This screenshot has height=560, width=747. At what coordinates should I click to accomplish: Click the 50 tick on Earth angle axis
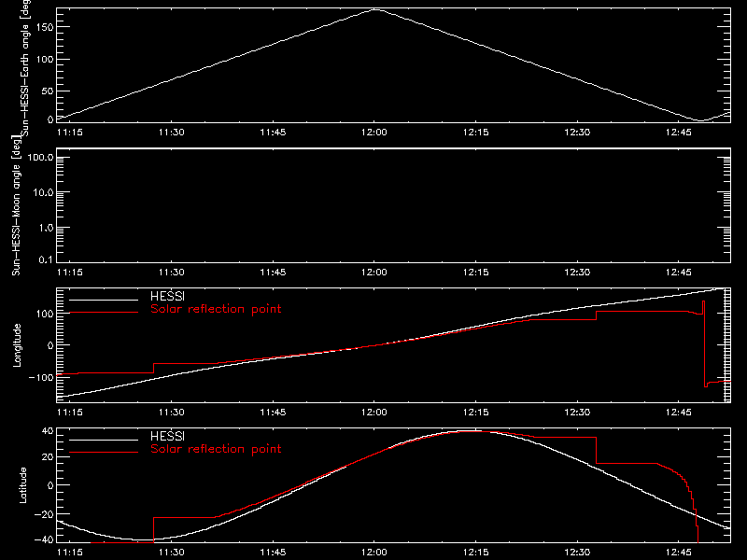pos(48,91)
